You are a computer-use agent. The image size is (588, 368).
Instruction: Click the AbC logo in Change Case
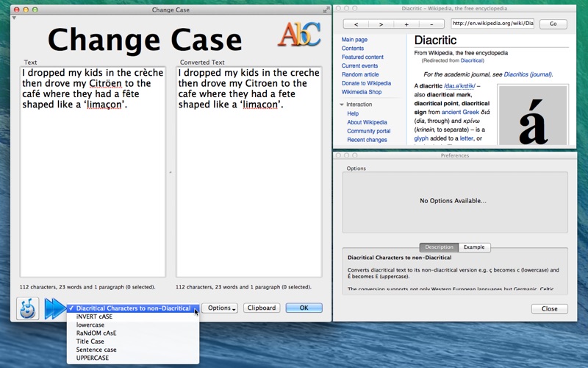[x=299, y=34]
